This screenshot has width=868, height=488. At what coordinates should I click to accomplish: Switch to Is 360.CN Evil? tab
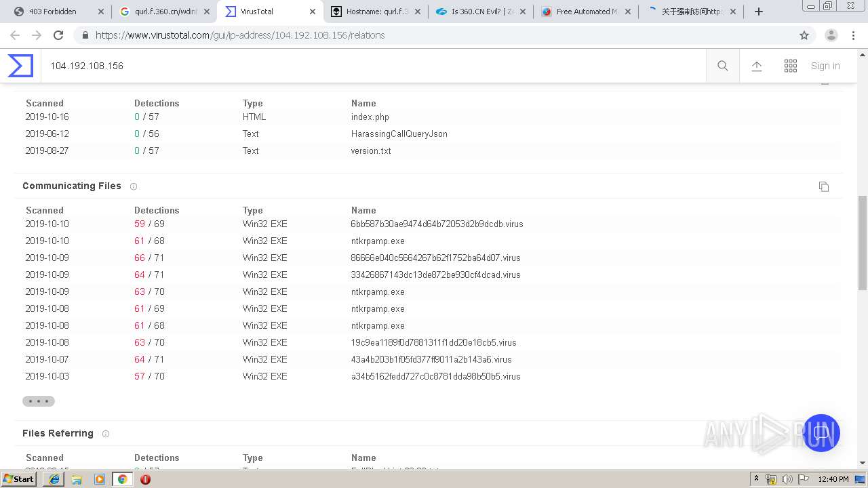[481, 12]
